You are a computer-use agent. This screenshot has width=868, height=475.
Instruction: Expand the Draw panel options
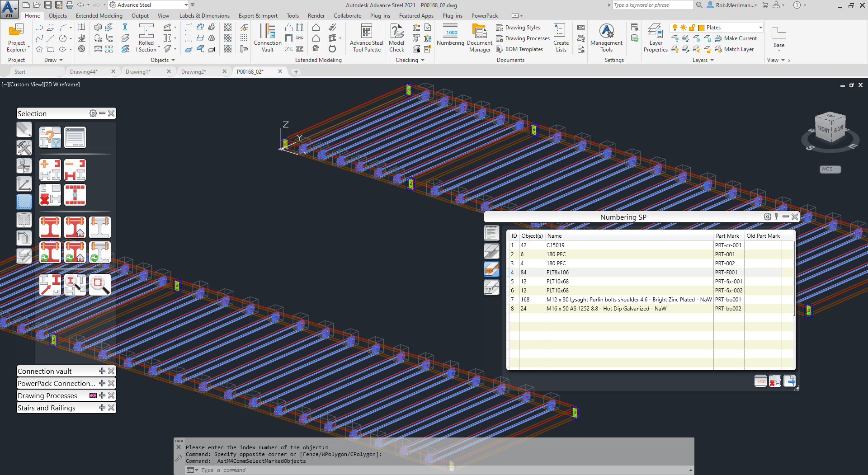[60, 60]
